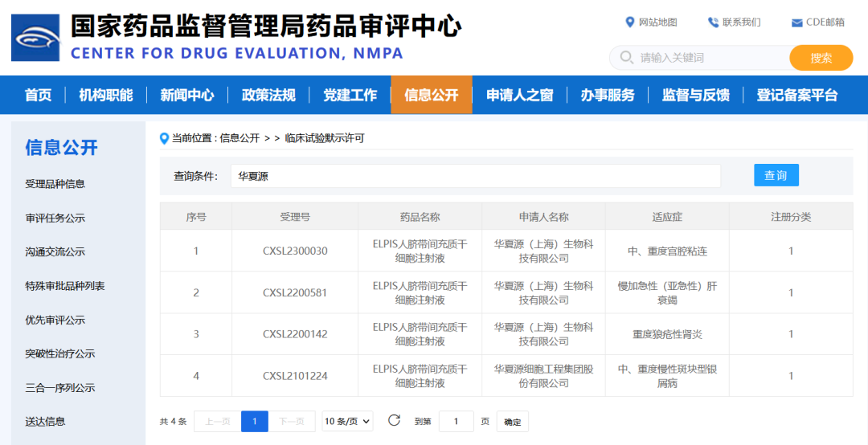868x445 pixels.
Task: Open the 机构职能 menu item
Action: point(106,95)
